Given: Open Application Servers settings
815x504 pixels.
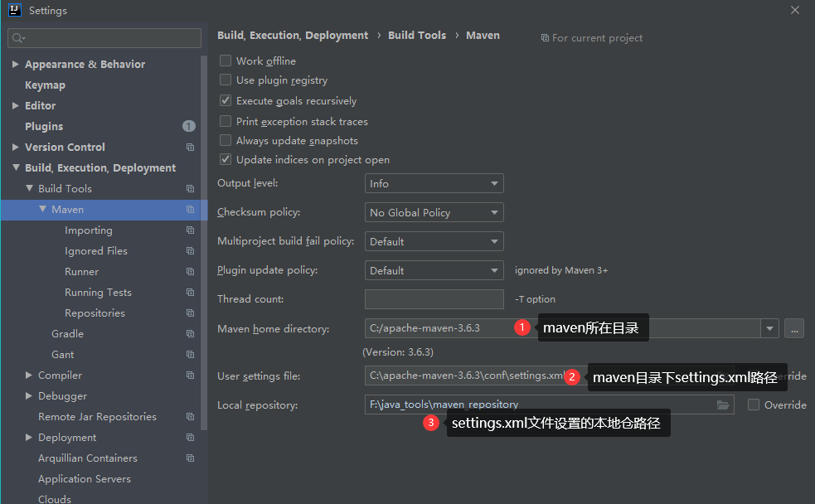Looking at the screenshot, I should (85, 479).
